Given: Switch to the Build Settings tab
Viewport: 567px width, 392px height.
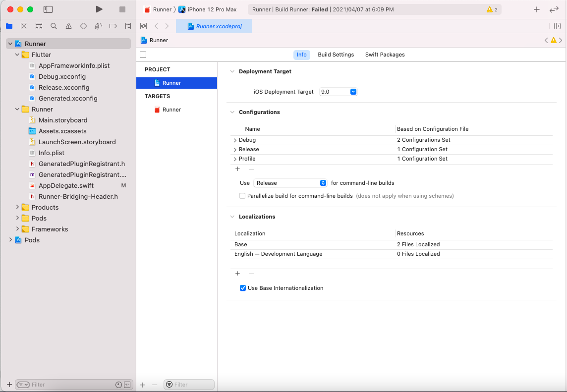Looking at the screenshot, I should coord(336,55).
